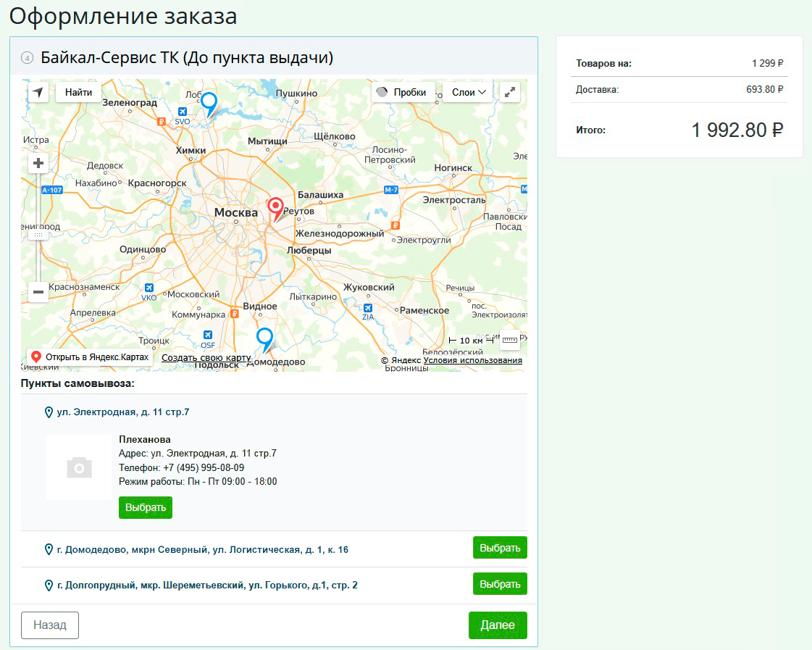Image resolution: width=812 pixels, height=650 pixels.
Task: Go back with the Назад button
Action: [x=50, y=625]
